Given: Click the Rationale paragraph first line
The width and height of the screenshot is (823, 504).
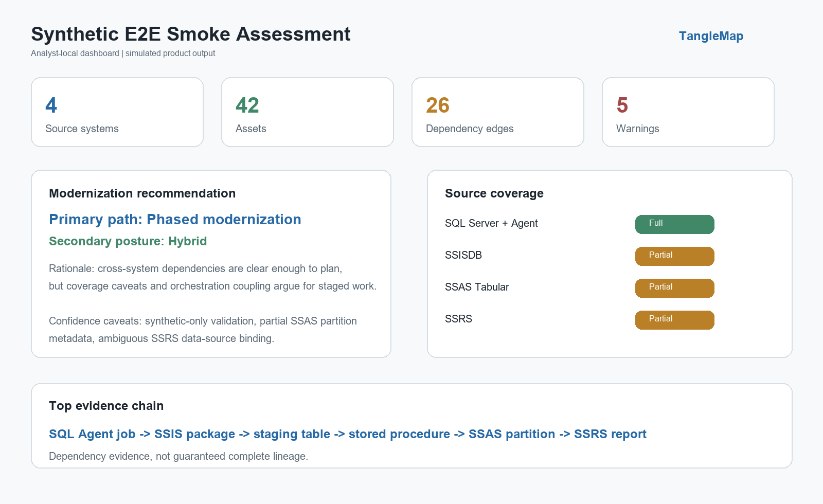Looking at the screenshot, I should click(x=195, y=268).
